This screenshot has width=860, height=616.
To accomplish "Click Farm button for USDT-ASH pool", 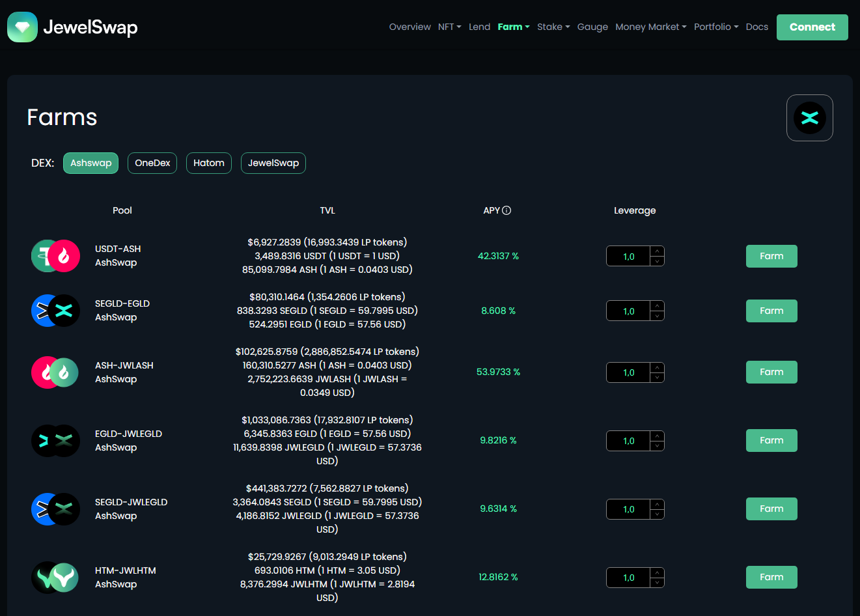I will click(771, 256).
